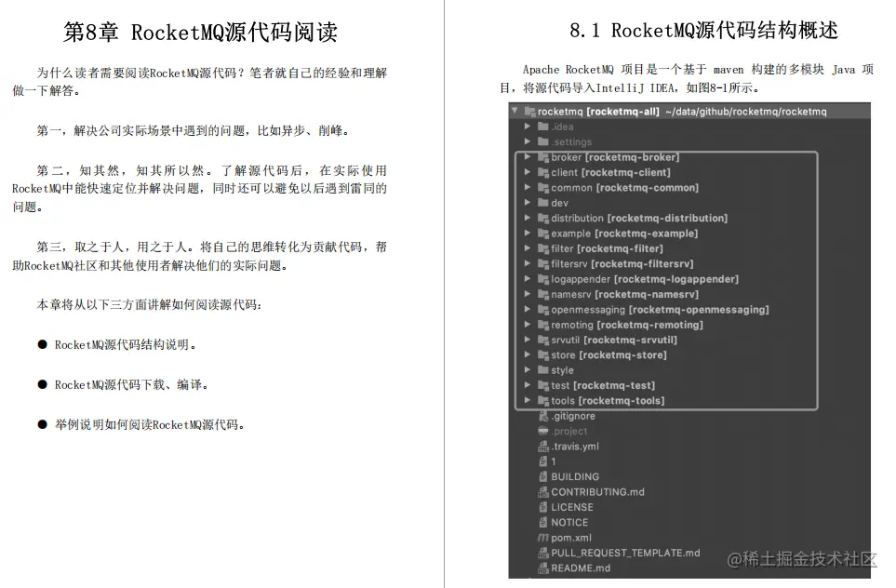Click the .gitignore file icon

(543, 416)
